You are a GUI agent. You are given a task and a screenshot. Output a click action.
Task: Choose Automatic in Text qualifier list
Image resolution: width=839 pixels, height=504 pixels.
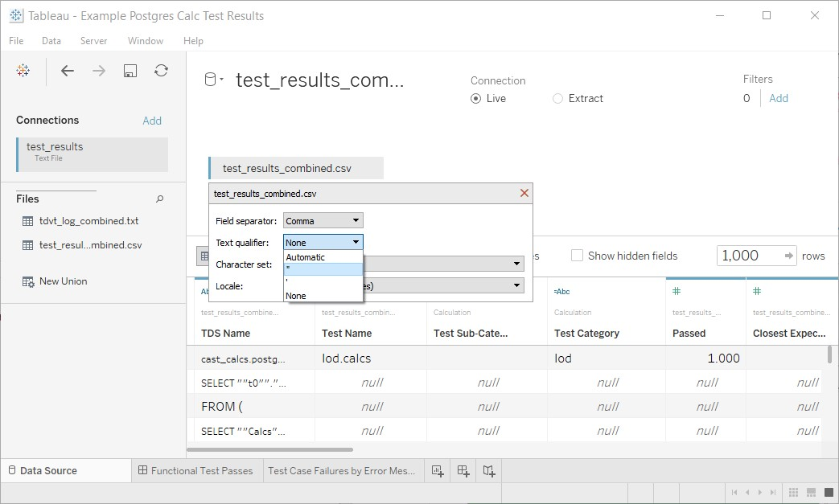(306, 257)
